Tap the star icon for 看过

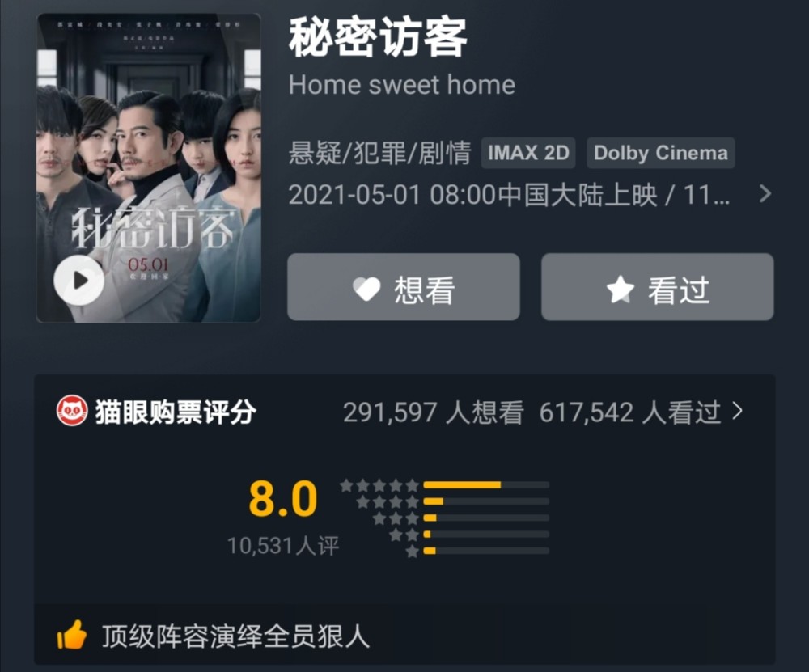tap(621, 290)
